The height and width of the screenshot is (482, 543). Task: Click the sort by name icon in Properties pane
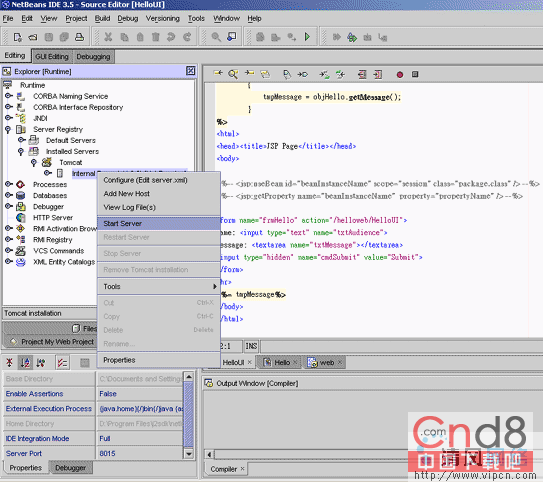click(x=25, y=363)
